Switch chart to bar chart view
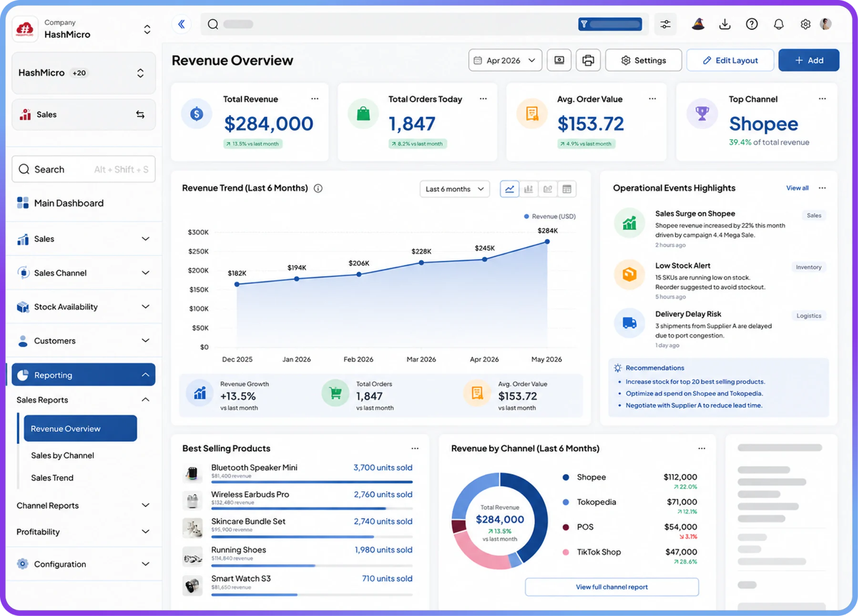858x616 pixels. [x=529, y=189]
